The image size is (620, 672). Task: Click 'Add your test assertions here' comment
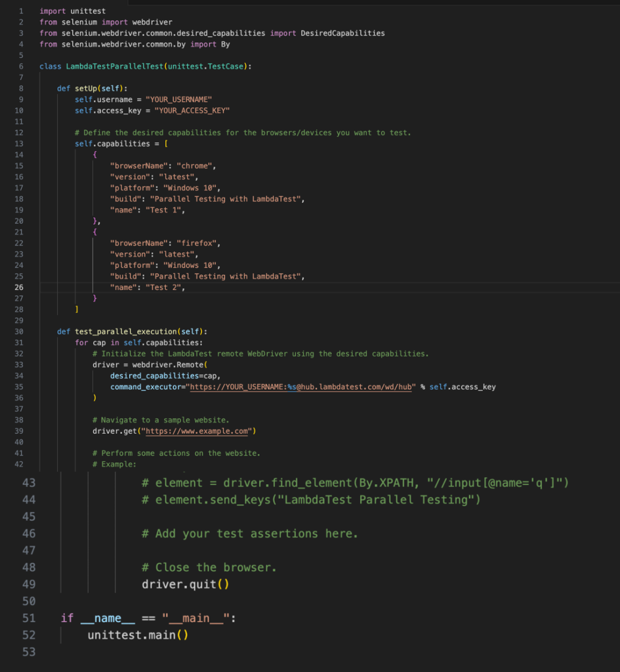tap(250, 534)
